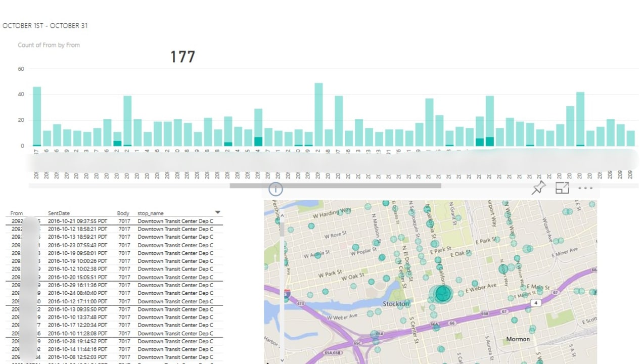Click the y-axis label 20
The width and height of the screenshot is (641, 364).
(21, 120)
